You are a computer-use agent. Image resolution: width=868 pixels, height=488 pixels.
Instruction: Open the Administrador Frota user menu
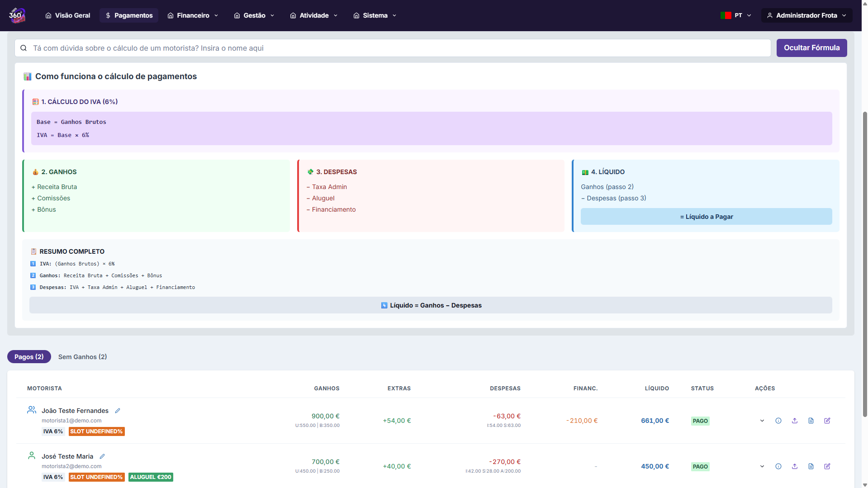pyautogui.click(x=806, y=15)
